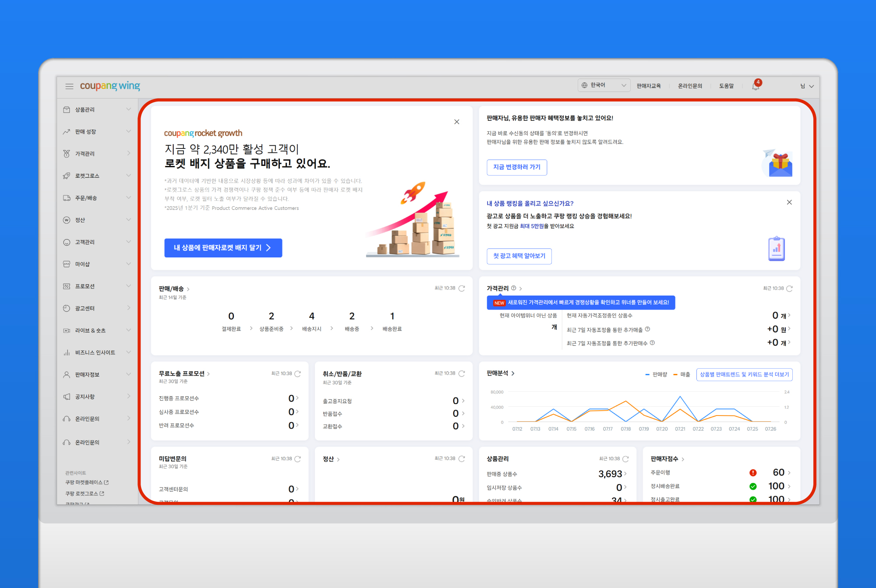Click the 공지사항 megaphone icon in the sidebar

click(67, 397)
